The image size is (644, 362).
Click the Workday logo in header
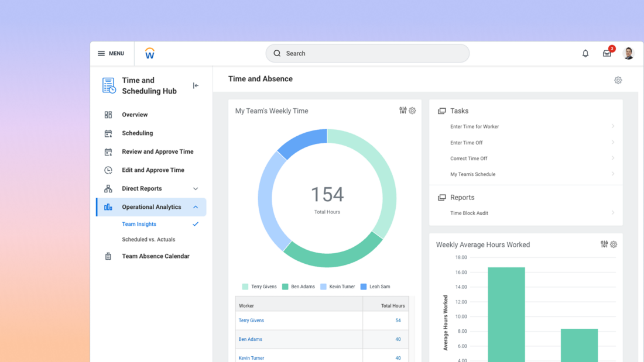pos(150,53)
